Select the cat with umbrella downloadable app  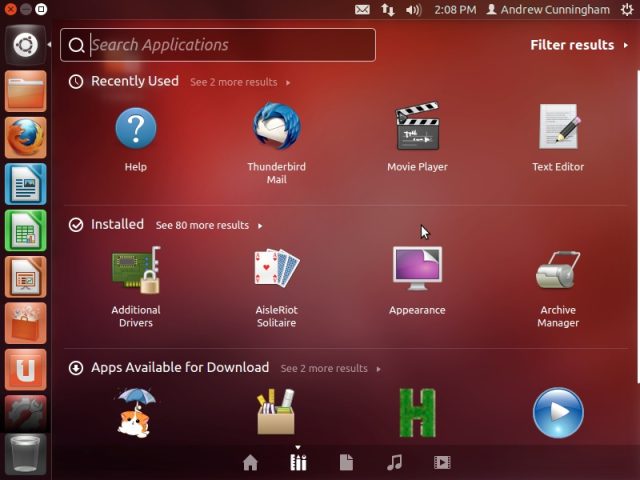(136, 413)
